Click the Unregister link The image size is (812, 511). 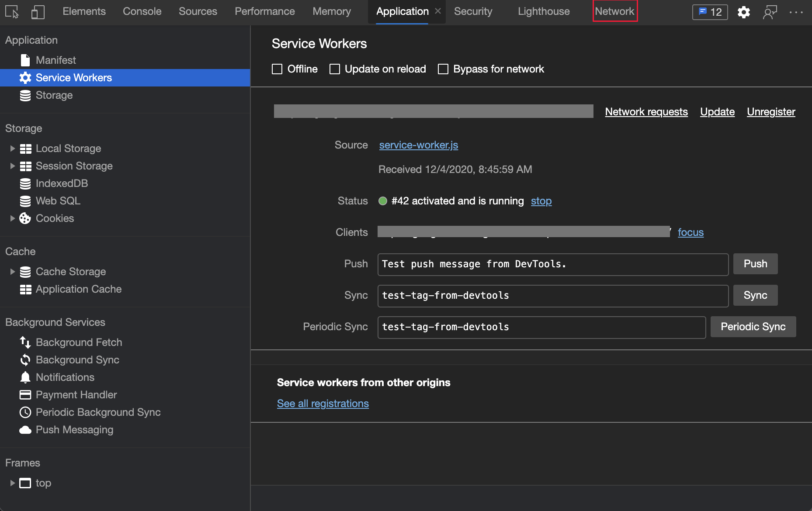tap(770, 112)
